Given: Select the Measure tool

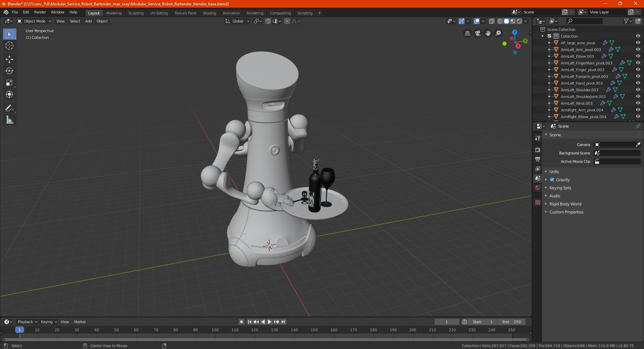Looking at the screenshot, I should [9, 120].
